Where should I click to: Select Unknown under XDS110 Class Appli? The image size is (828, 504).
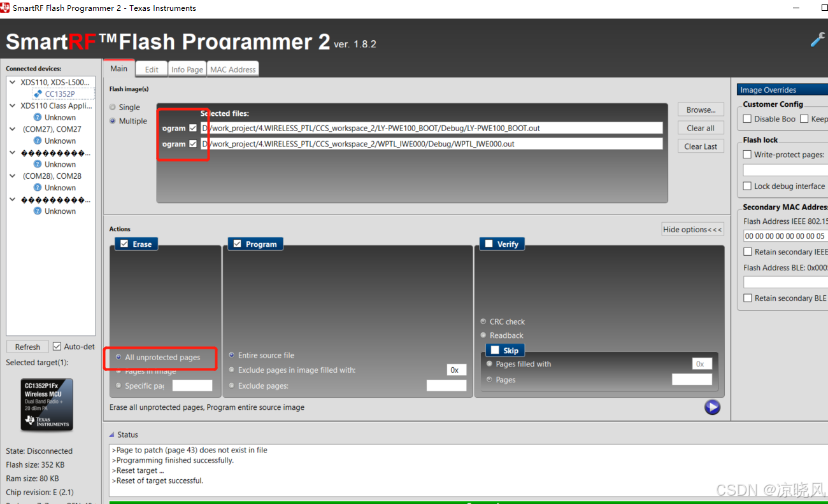[60, 117]
